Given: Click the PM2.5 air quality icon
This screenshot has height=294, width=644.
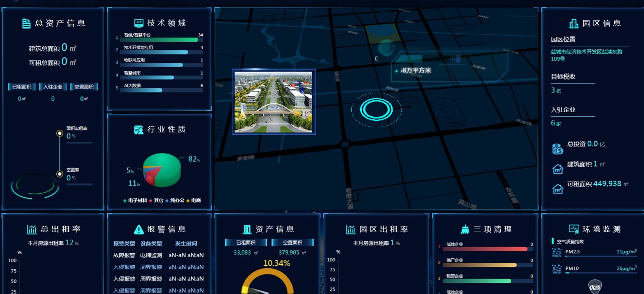Looking at the screenshot, I should 557,252.
